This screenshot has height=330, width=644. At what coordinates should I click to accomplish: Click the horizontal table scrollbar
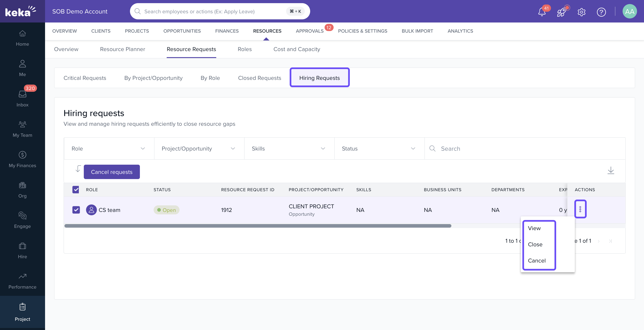coord(257,226)
